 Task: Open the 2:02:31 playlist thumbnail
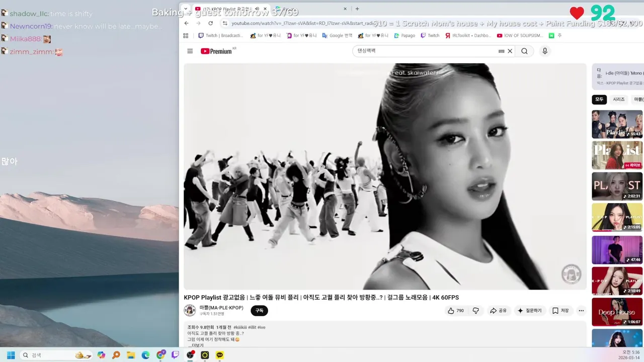[x=617, y=187]
